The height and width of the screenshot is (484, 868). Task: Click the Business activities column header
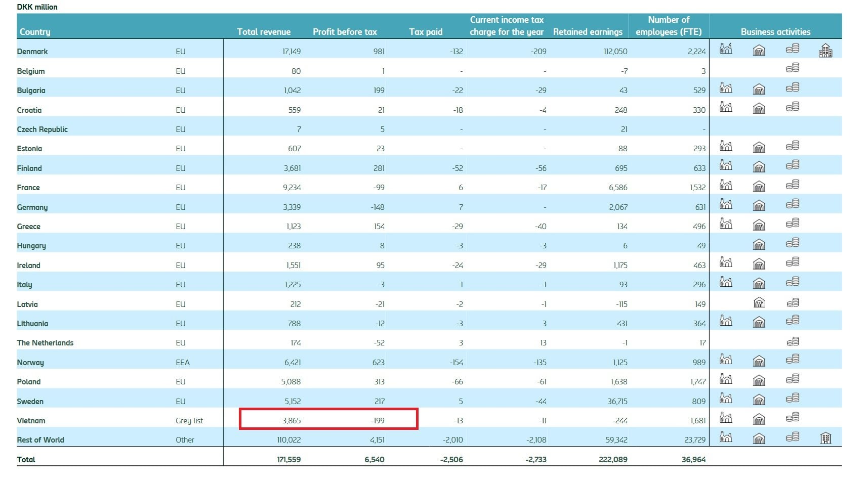point(775,32)
